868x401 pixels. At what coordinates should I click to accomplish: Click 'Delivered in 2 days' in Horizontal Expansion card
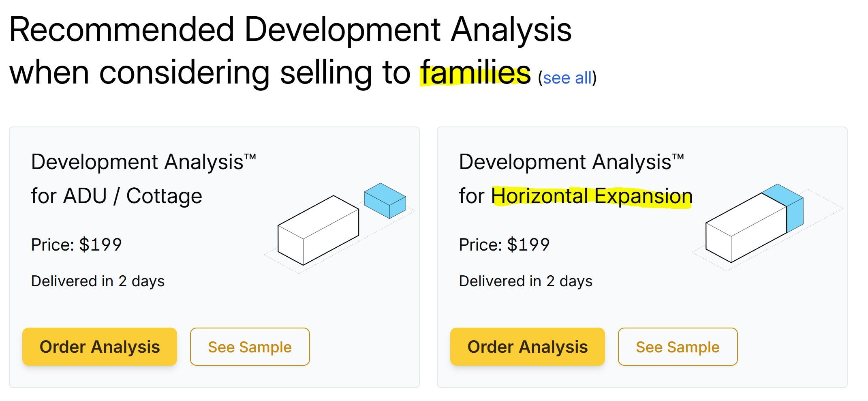click(x=526, y=281)
